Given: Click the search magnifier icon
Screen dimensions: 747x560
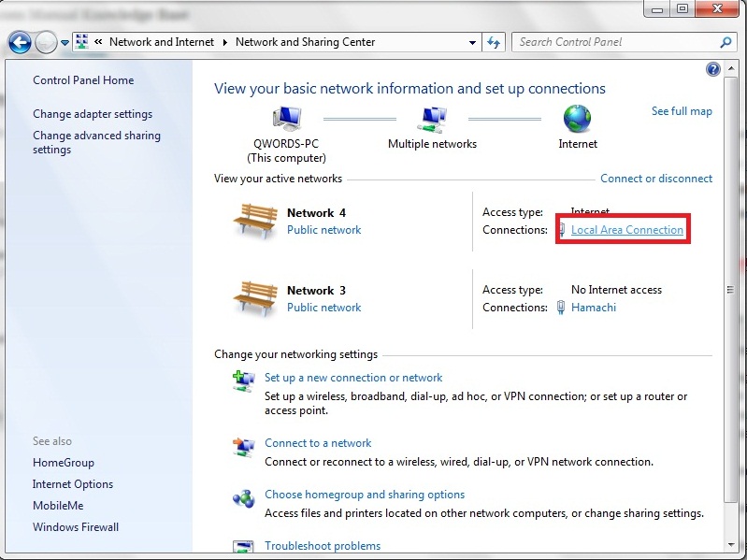Looking at the screenshot, I should coord(725,42).
